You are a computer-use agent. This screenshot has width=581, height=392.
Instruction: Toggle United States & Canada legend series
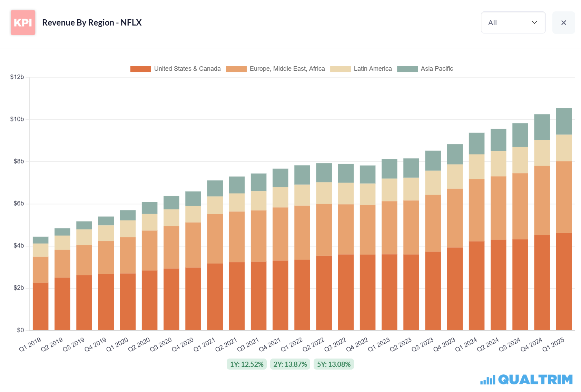coord(175,69)
